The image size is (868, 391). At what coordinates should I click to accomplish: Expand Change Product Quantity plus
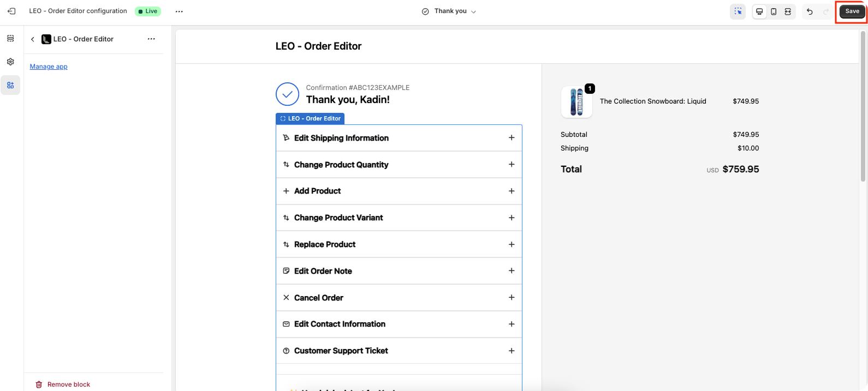pyautogui.click(x=512, y=165)
